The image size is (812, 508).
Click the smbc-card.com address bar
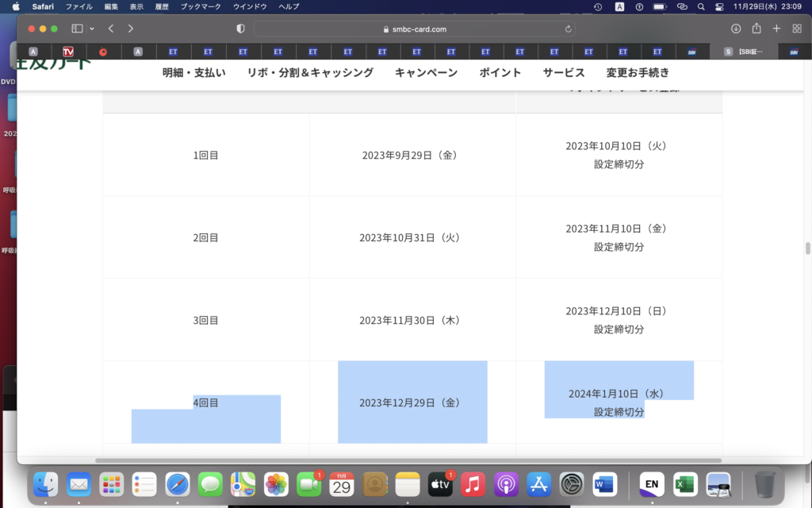pos(414,29)
